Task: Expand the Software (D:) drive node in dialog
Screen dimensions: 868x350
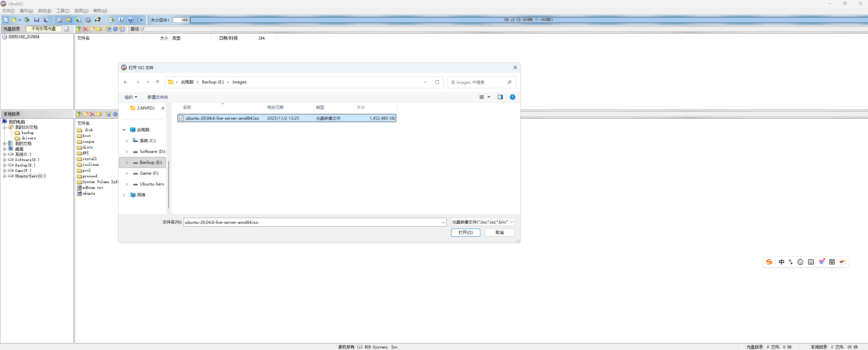Action: coord(127,152)
